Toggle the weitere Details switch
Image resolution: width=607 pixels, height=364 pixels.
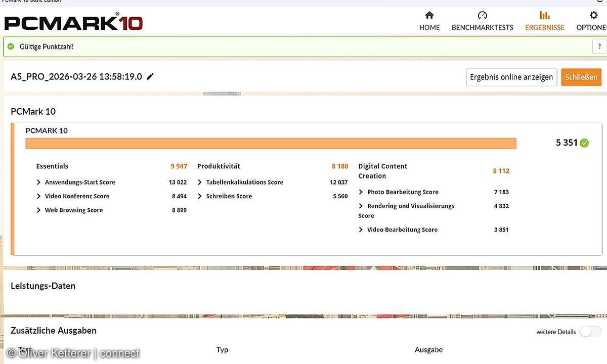590,332
